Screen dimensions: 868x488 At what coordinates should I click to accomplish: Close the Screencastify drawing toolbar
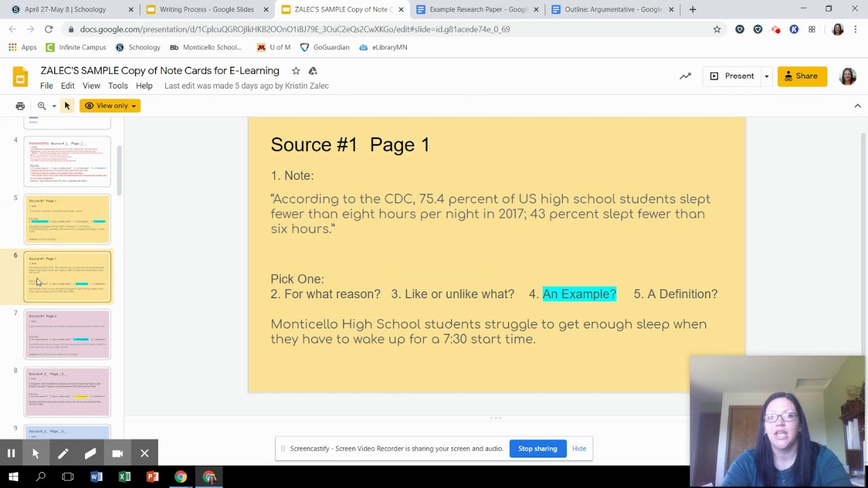(x=144, y=453)
